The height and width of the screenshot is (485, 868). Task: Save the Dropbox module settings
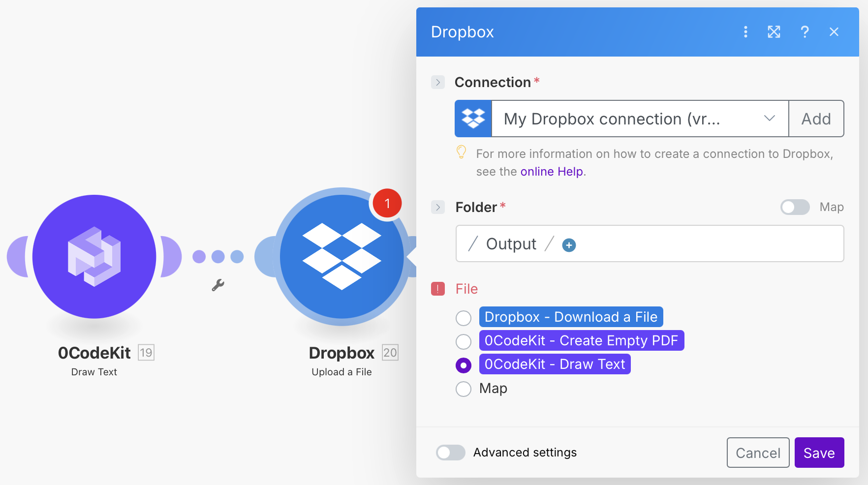tap(819, 453)
